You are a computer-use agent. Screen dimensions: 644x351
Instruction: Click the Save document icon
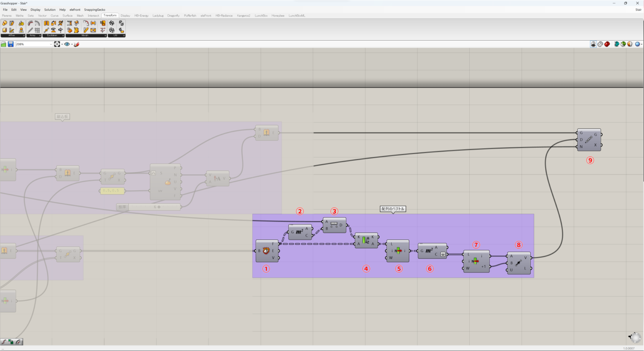coord(10,44)
